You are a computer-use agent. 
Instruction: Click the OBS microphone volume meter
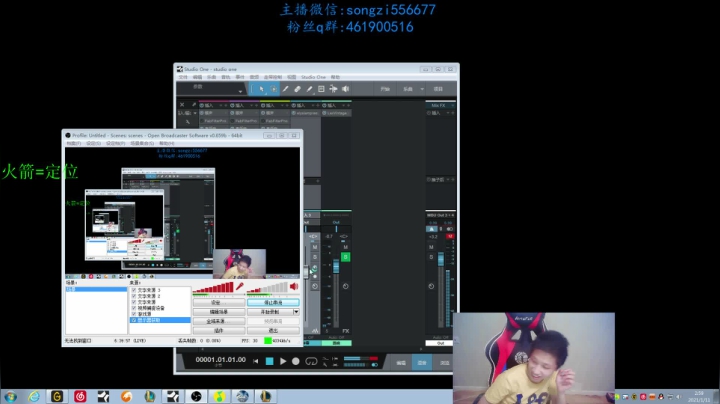pyautogui.click(x=213, y=288)
